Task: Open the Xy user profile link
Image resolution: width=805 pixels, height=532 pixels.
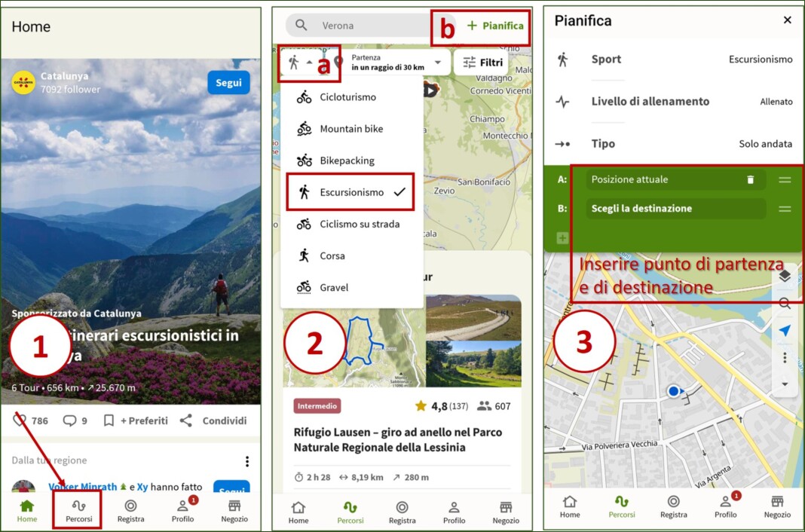Action: pyautogui.click(x=142, y=487)
